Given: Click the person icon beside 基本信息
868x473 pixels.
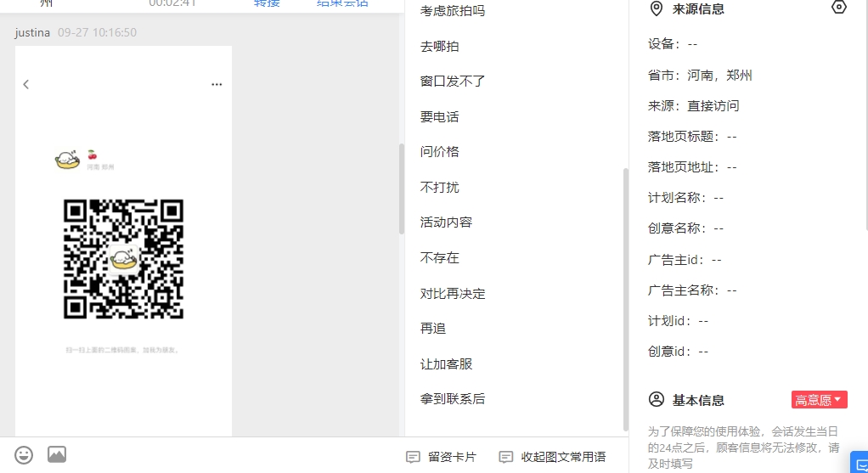Looking at the screenshot, I should [x=656, y=399].
